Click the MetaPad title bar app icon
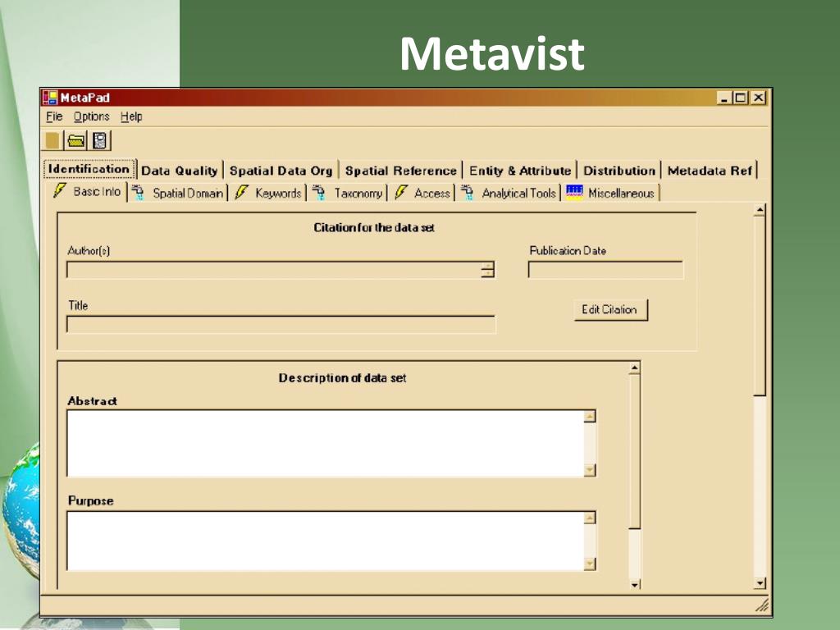Image resolution: width=840 pixels, height=630 pixels. (x=50, y=98)
